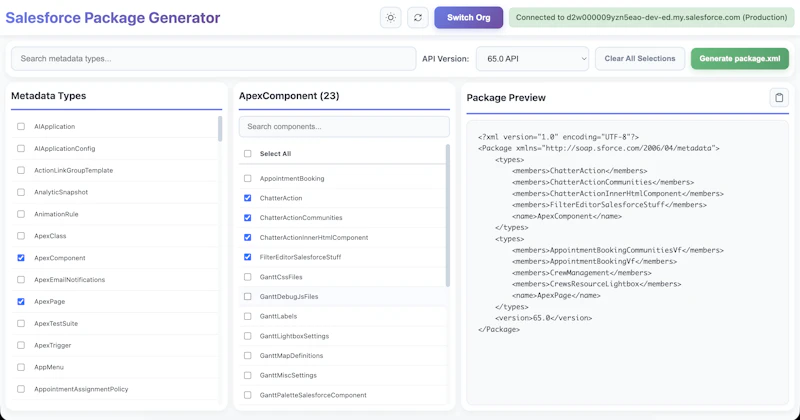This screenshot has width=800, height=420.
Task: Click the ApexTrigger label text
Action: tap(53, 345)
